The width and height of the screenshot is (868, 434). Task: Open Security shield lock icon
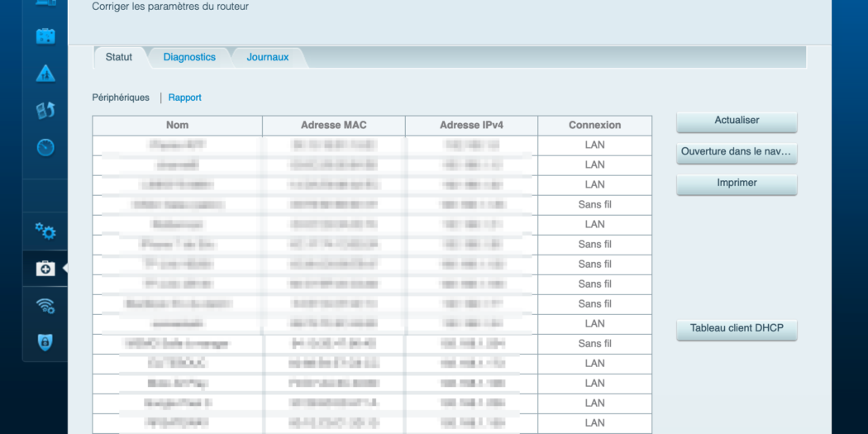click(x=45, y=342)
